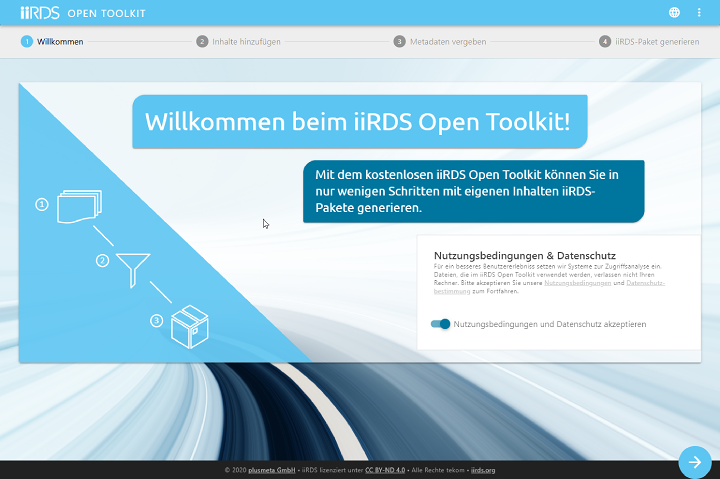Go to next step with arrow button

pos(695,462)
